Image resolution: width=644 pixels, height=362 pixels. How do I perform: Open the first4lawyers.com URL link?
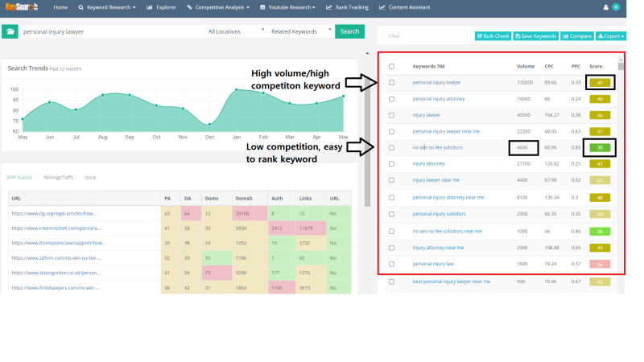pos(55,288)
